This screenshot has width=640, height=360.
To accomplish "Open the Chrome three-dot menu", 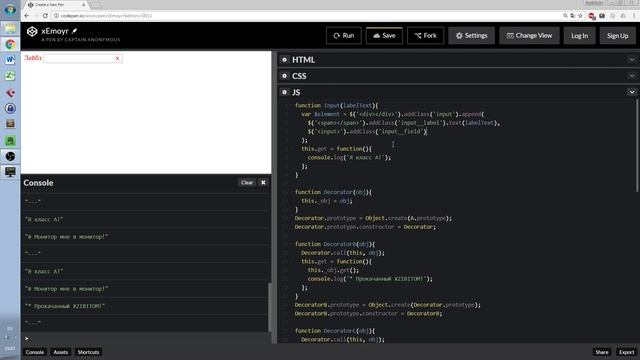I will click(x=634, y=16).
